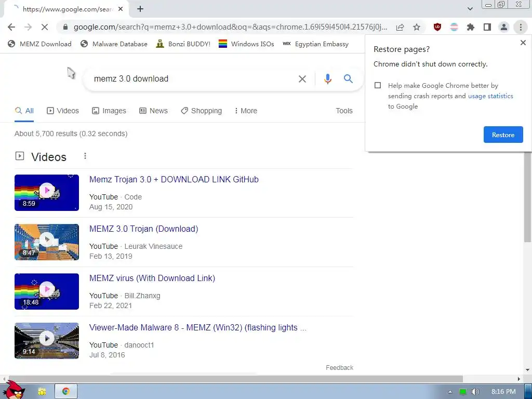The image size is (532, 399).
Task: Open the Angry Birds start button
Action: click(x=14, y=391)
